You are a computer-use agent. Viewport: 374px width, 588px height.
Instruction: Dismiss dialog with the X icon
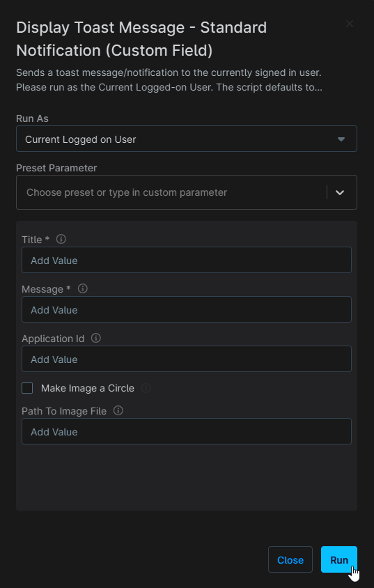point(349,24)
